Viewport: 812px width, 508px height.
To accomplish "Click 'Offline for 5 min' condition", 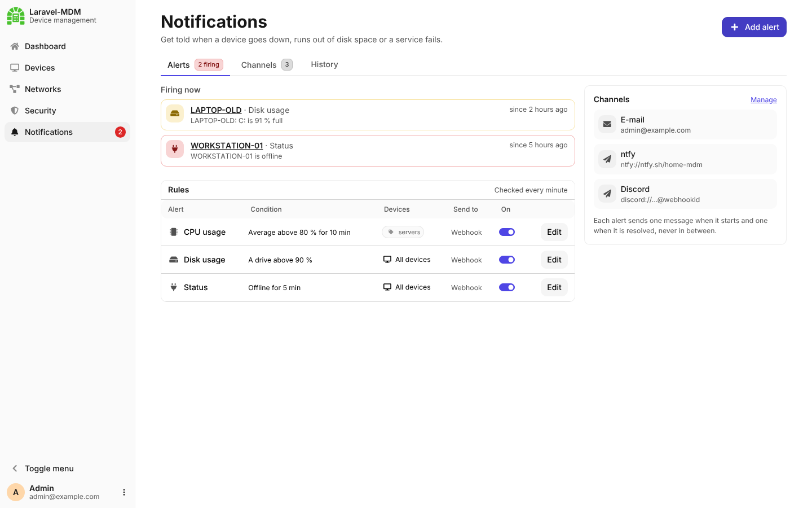I will click(x=275, y=288).
